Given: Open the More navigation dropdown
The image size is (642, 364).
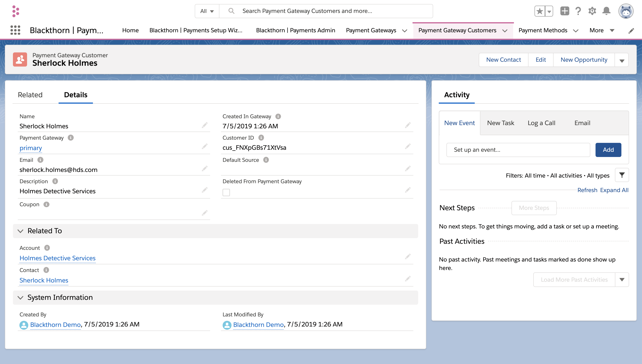Looking at the screenshot, I should point(602,30).
